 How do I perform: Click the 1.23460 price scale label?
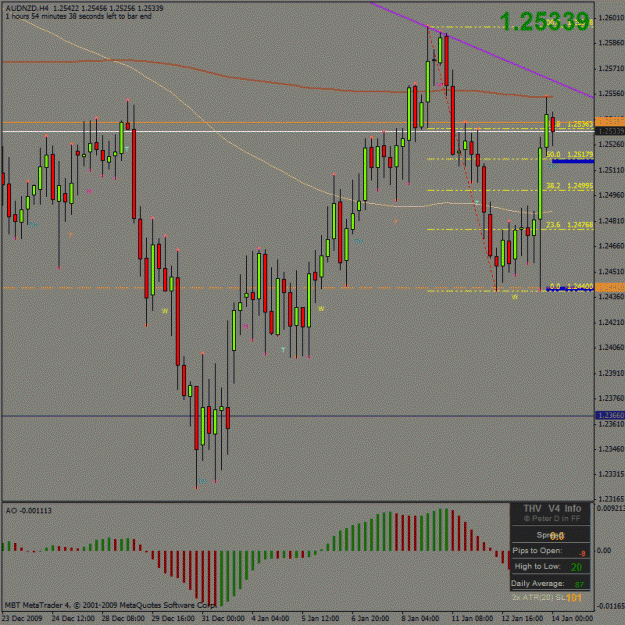[x=611, y=449]
